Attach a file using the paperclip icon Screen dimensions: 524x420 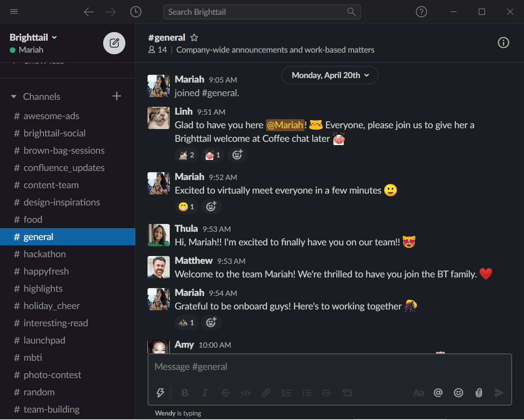[x=478, y=393]
